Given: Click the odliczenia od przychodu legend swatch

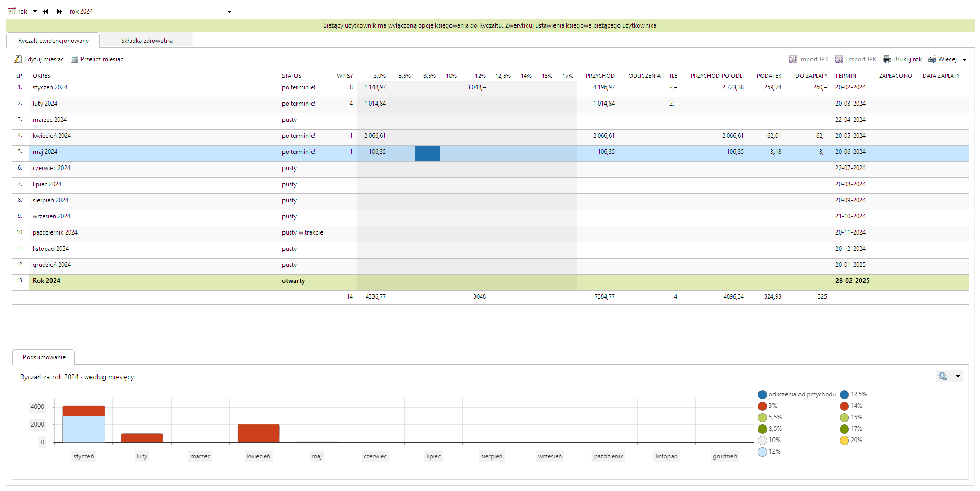Looking at the screenshot, I should 763,395.
